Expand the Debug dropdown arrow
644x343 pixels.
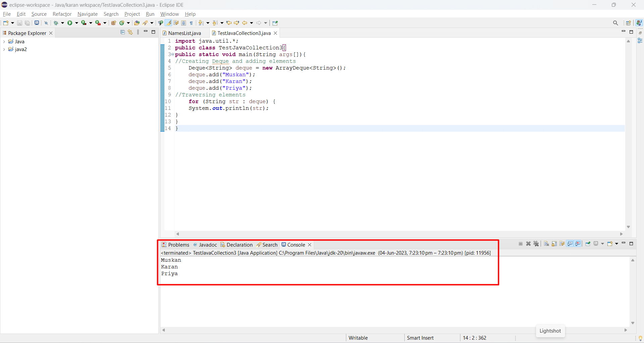point(62,23)
